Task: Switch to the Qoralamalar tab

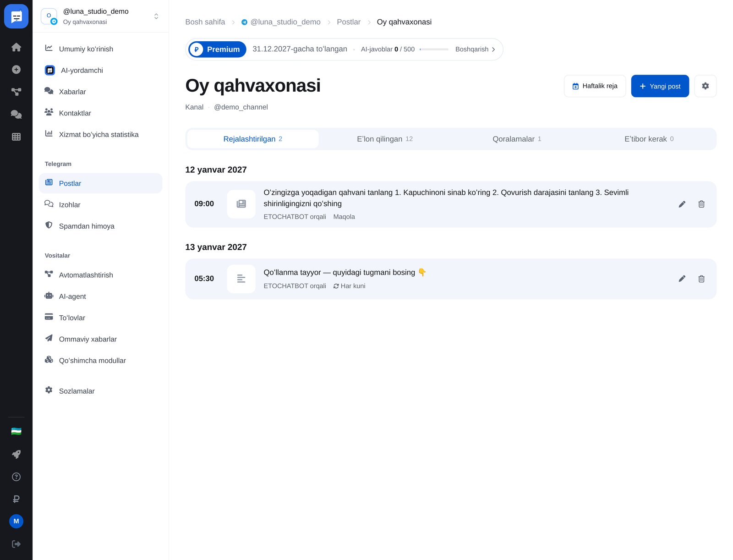Action: point(516,139)
